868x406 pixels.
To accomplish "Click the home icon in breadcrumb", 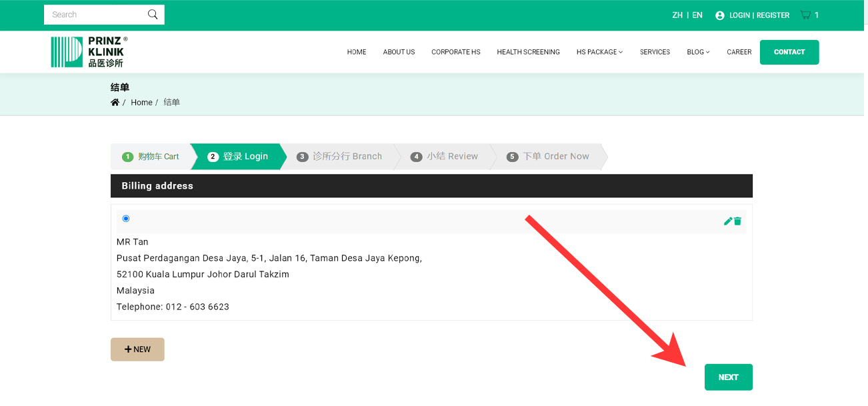I will (115, 103).
